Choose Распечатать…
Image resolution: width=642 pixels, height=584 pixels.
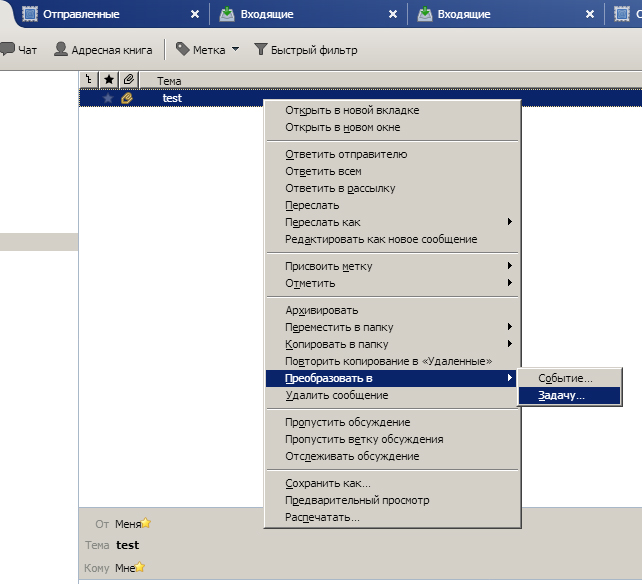pyautogui.click(x=392, y=518)
